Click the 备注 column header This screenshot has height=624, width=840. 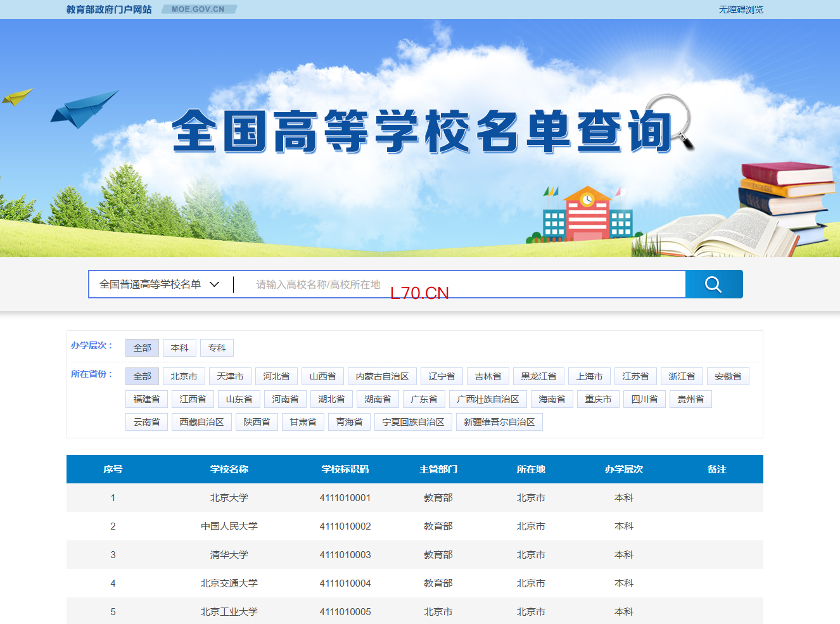coord(717,469)
